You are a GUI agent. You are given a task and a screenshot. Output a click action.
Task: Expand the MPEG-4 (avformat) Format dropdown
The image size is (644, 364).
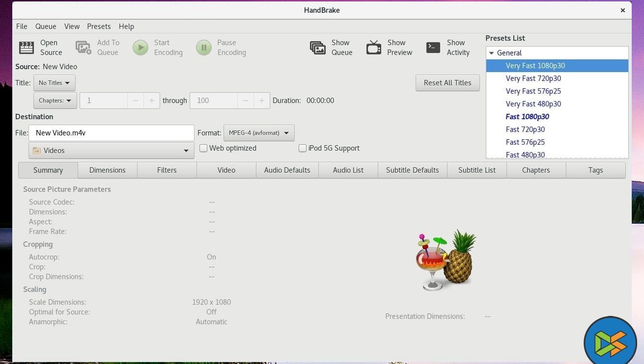(259, 133)
